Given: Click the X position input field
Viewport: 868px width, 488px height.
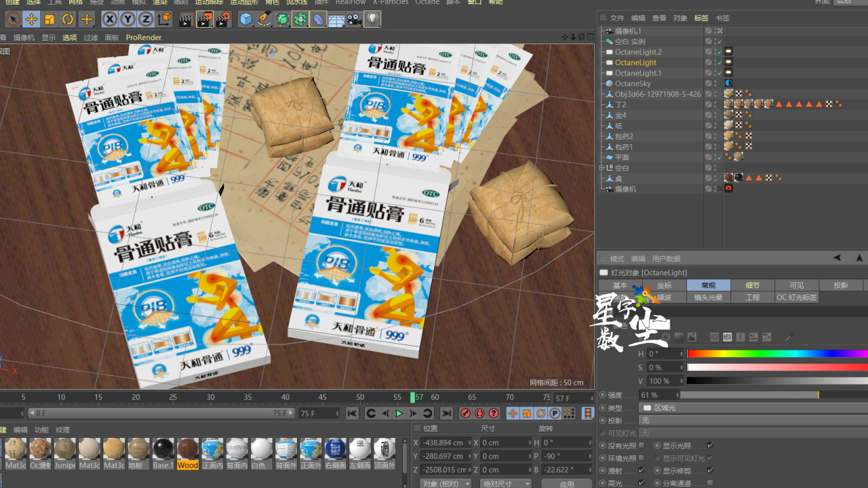Looking at the screenshot, I should click(445, 443).
